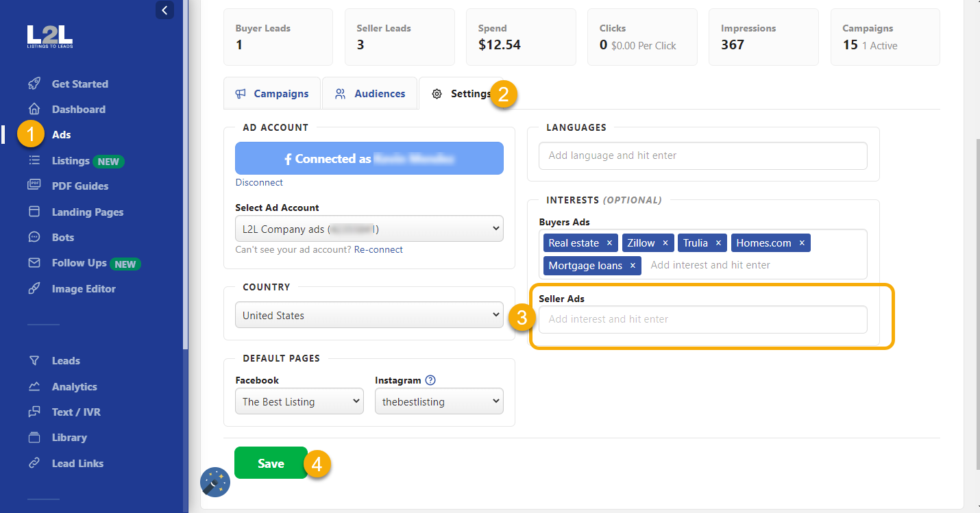Click the Bots chat bubble icon
Image resolution: width=980 pixels, height=513 pixels.
click(x=34, y=237)
